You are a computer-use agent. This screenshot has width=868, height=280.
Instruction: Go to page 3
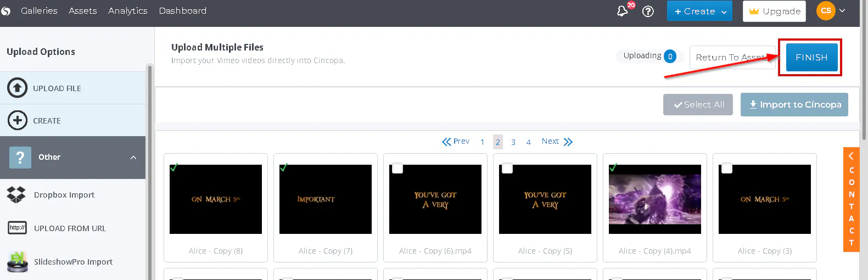coord(513,142)
